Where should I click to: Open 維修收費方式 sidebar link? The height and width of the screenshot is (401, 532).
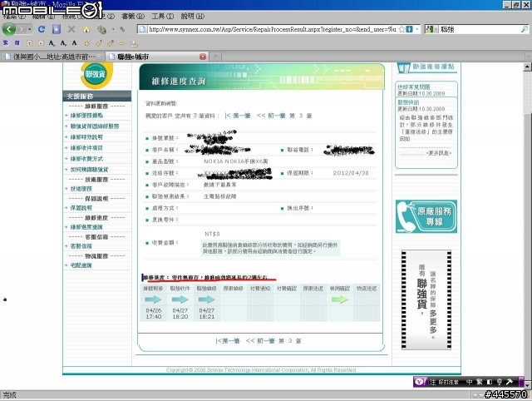point(86,159)
